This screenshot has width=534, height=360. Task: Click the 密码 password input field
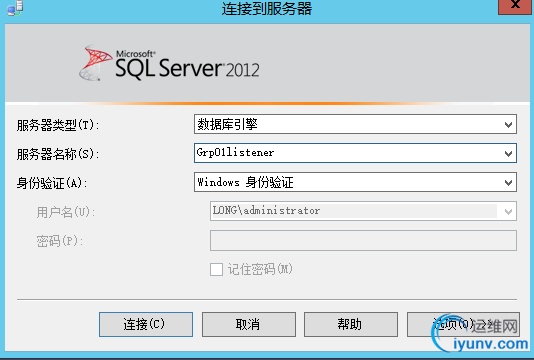point(363,240)
